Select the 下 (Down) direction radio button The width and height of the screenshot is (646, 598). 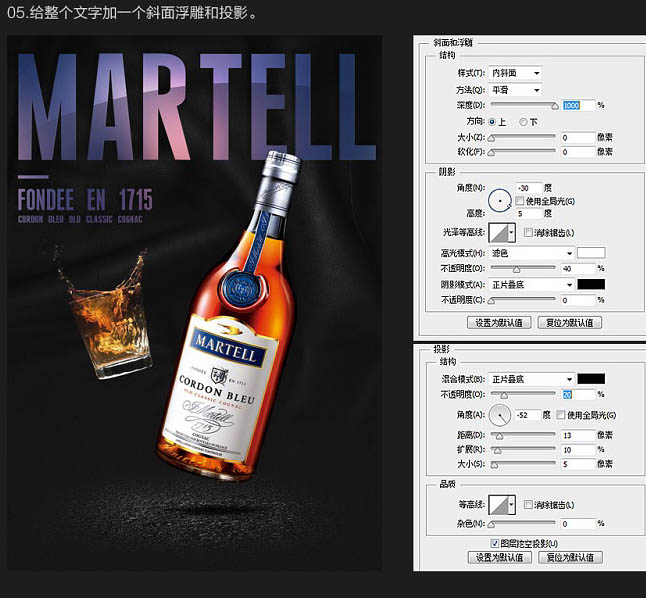click(x=523, y=122)
